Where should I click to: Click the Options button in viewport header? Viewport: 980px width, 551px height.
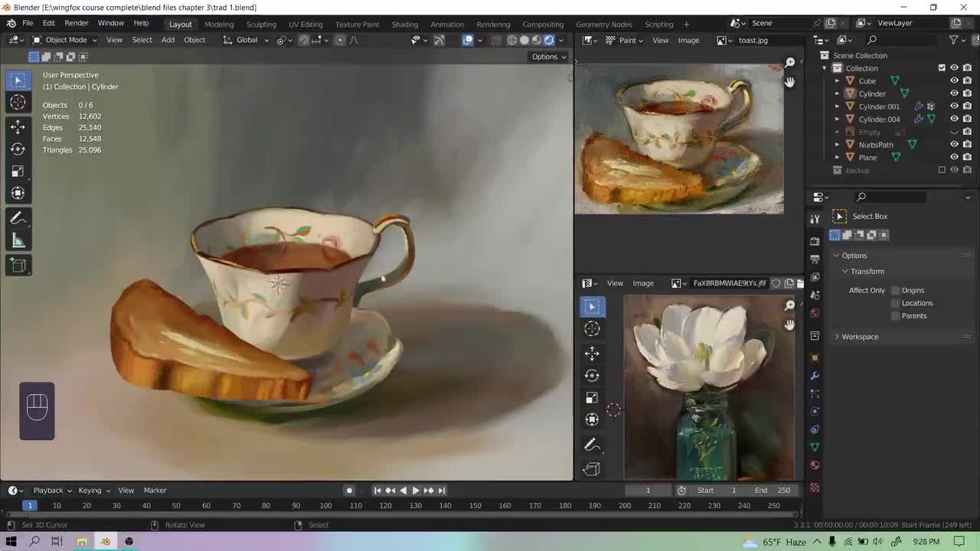click(548, 57)
